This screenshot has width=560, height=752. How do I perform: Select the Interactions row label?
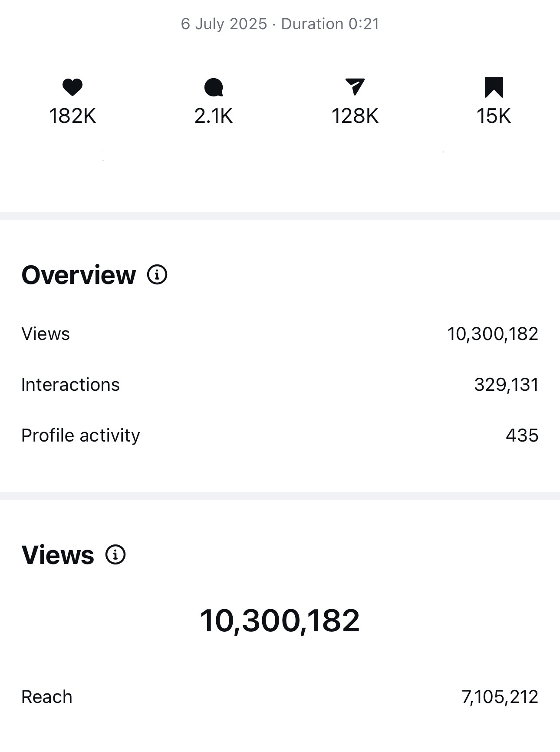[70, 385]
